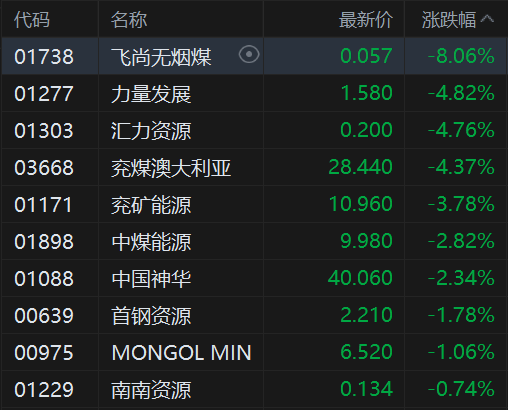Click change value -8.06%
Screen dimensions: 508x410
[461, 56]
